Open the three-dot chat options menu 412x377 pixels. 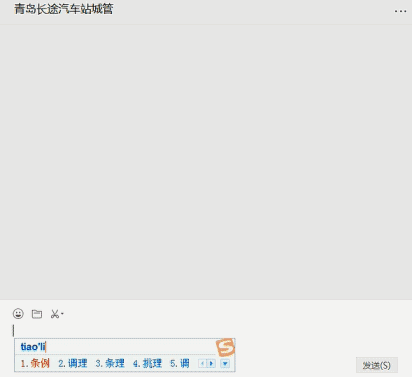pos(400,11)
